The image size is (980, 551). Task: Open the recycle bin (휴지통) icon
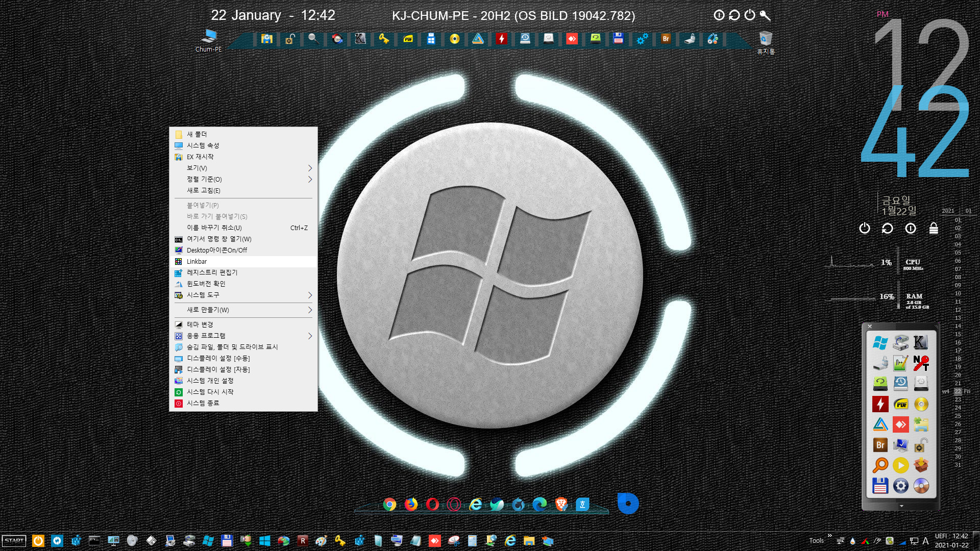click(x=766, y=43)
